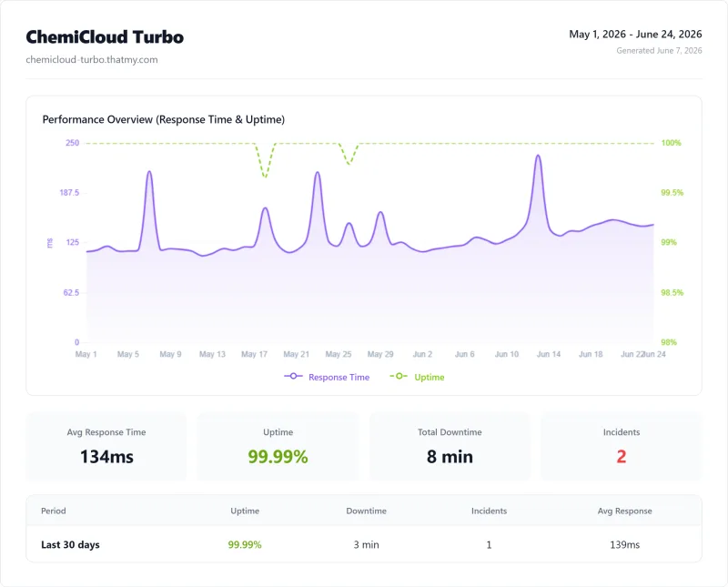Image resolution: width=728 pixels, height=587 pixels.
Task: Click the Jun 2 x-axis label
Action: [x=422, y=354]
